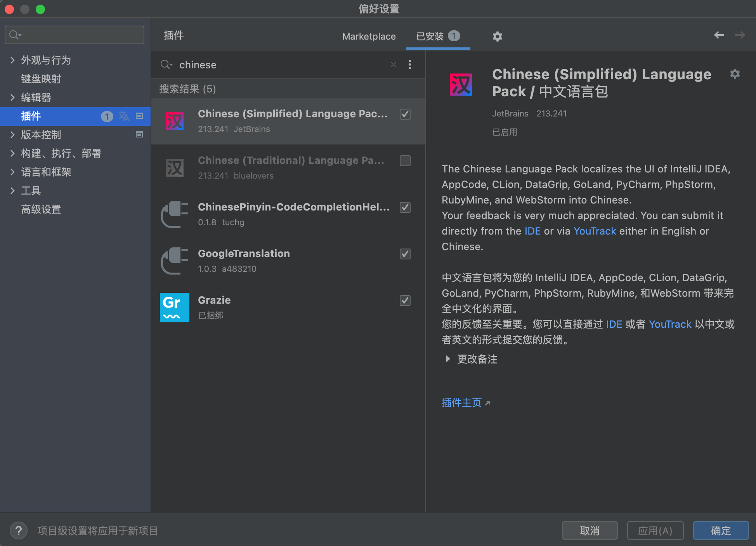Click the GoogleTranslation plug icon
Screen dimensions: 756x546
point(174,261)
